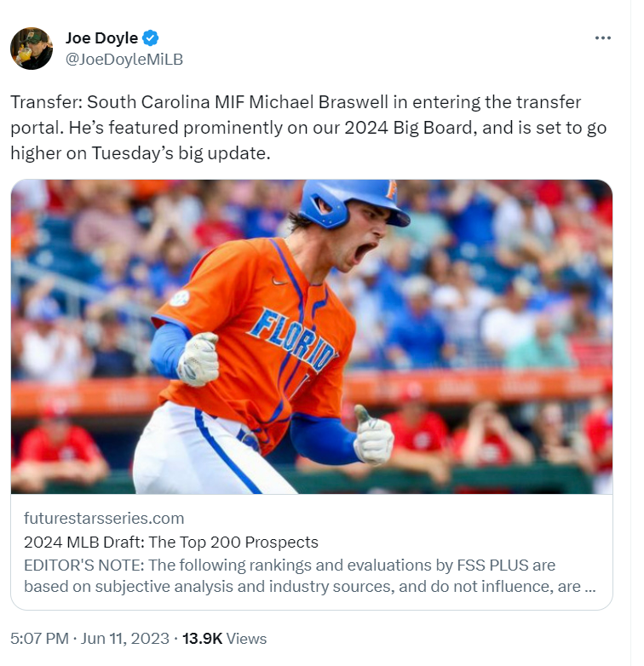
Task: Click the EDITOR'S NOTE card description text
Action: (310, 576)
